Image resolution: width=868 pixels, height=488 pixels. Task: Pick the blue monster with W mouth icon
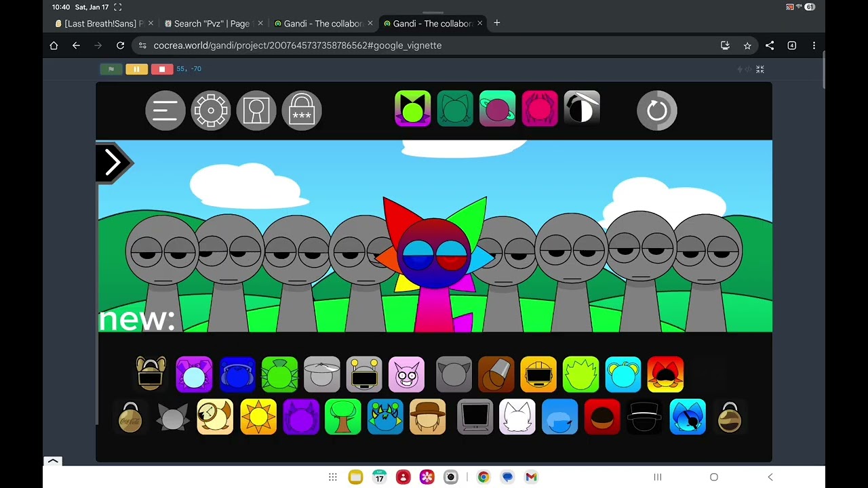[385, 417]
